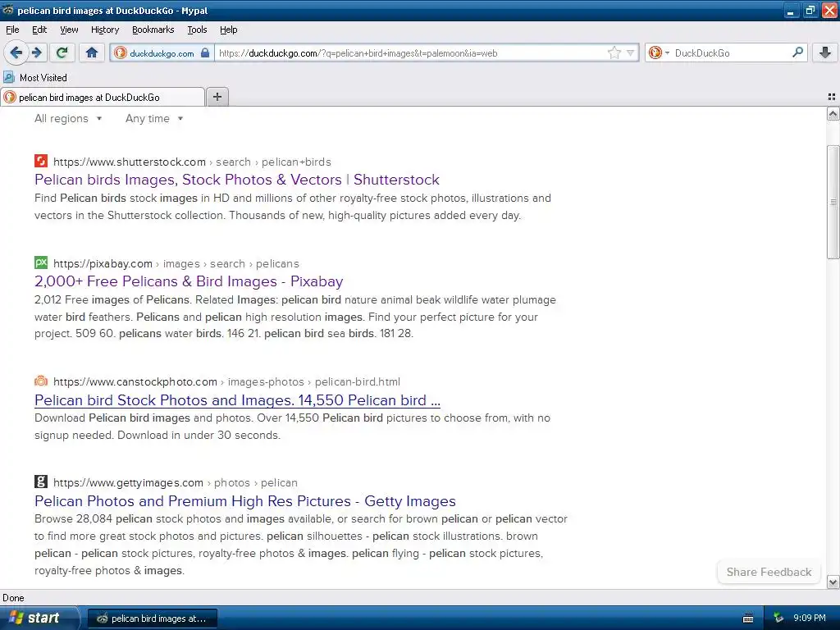Click the canstockphoto.com URL text
Viewport: 840px width, 630px height.
pyautogui.click(x=135, y=382)
